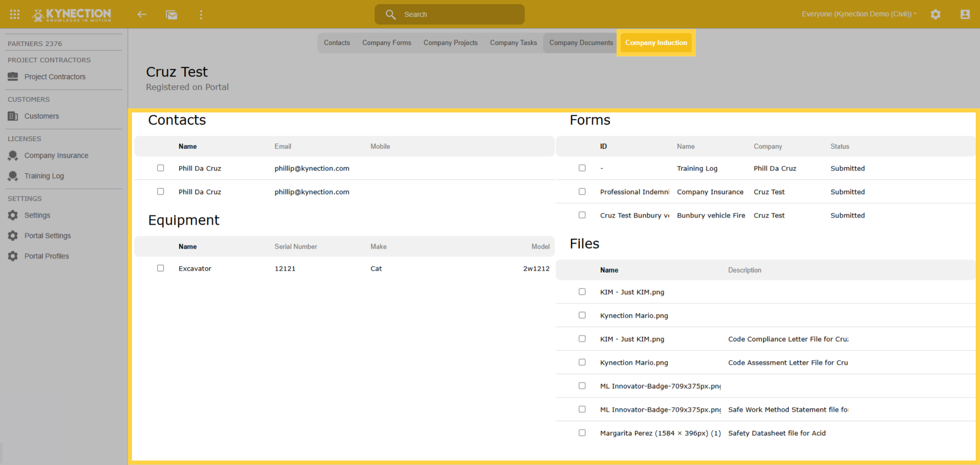Select the Margarita Perez file checkbox
The image size is (980, 465).
[582, 433]
